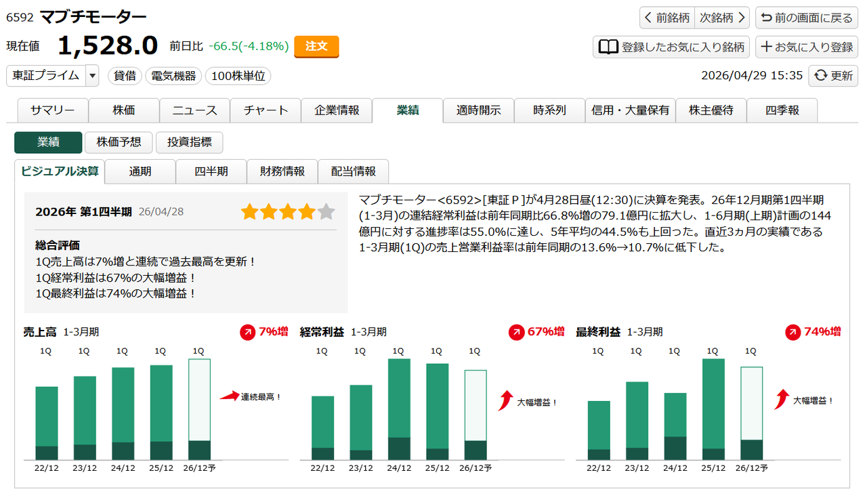The image size is (867, 504).
Task: Click the 26/04/28 date in summary box
Action: [x=161, y=212]
